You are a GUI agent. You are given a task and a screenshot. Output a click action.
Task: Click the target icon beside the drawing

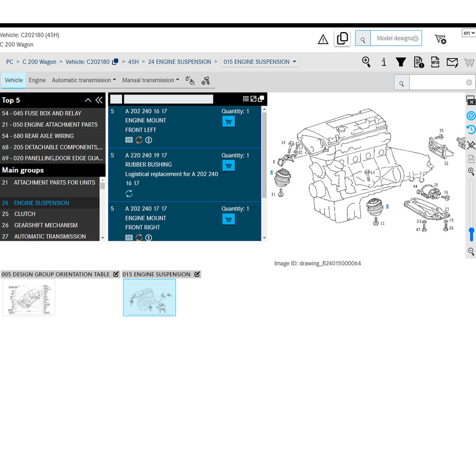(x=471, y=116)
